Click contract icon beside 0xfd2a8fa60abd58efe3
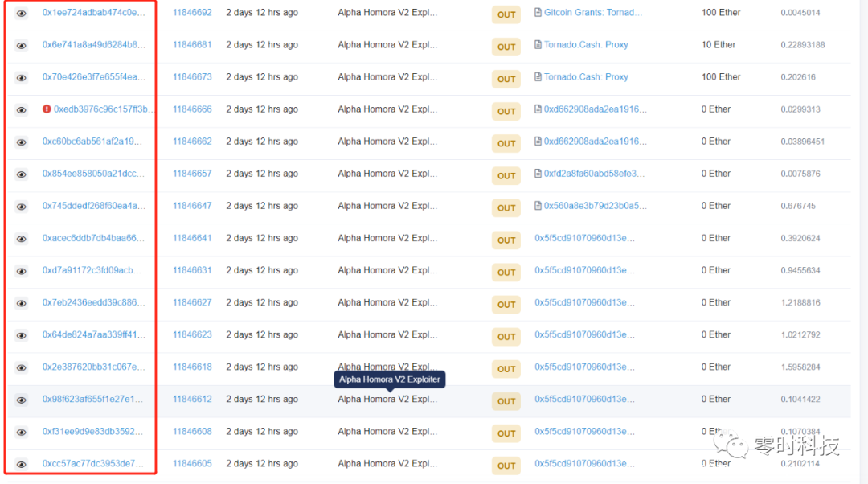The image size is (868, 484). pyautogui.click(x=538, y=174)
